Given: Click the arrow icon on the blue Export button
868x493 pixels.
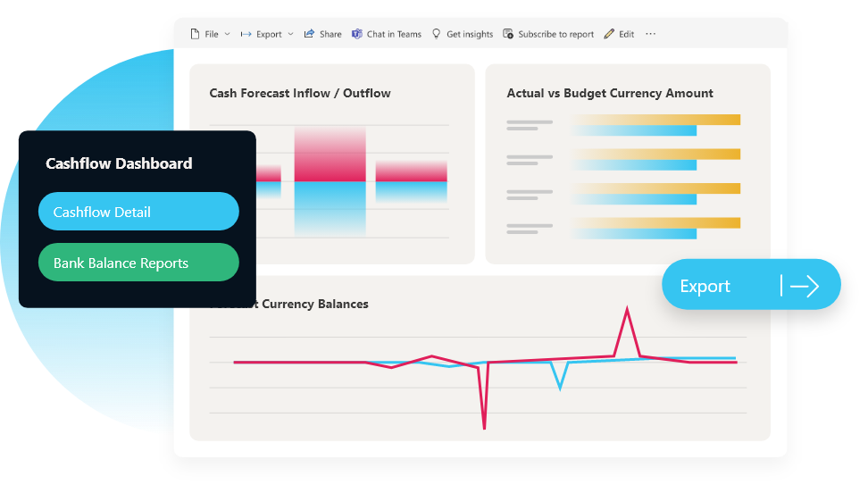Looking at the screenshot, I should tap(805, 286).
